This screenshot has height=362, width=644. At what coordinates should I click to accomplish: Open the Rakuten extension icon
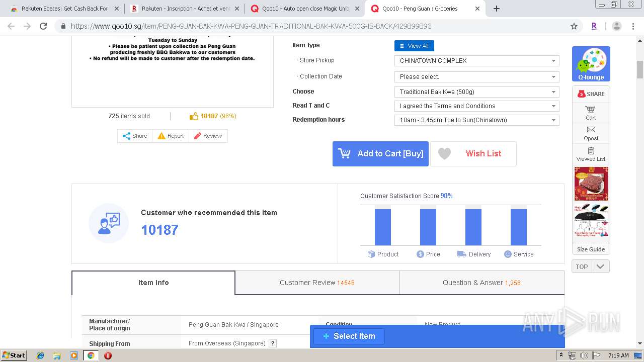[594, 26]
